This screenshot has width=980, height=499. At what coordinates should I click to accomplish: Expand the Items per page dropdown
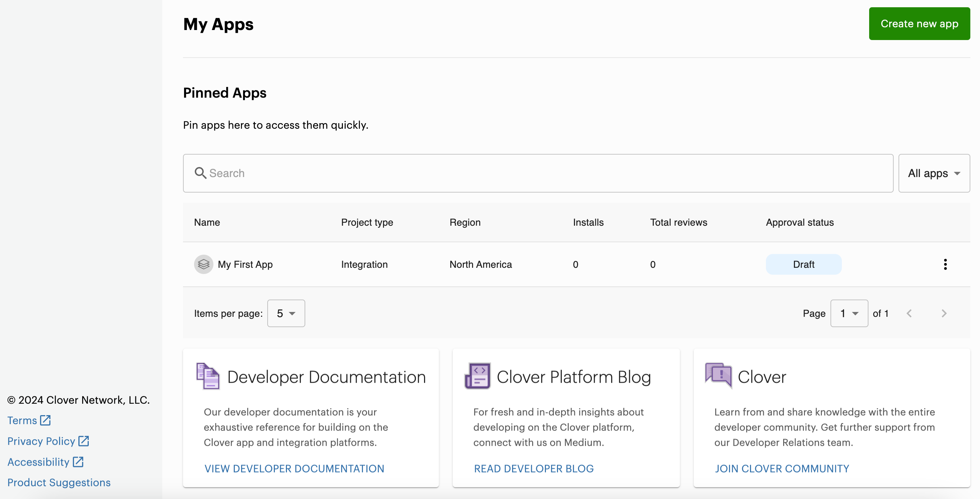click(x=286, y=313)
